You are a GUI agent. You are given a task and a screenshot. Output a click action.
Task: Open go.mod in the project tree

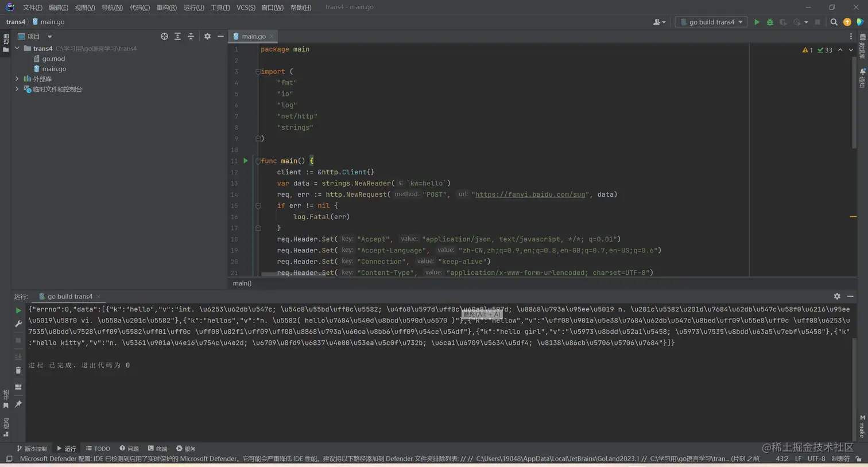[x=53, y=59]
